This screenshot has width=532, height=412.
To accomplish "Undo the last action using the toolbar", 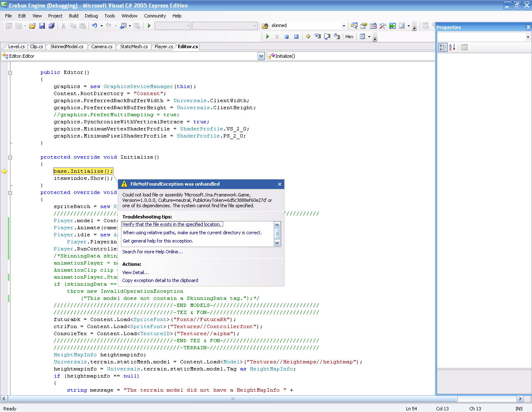I will tap(95, 26).
